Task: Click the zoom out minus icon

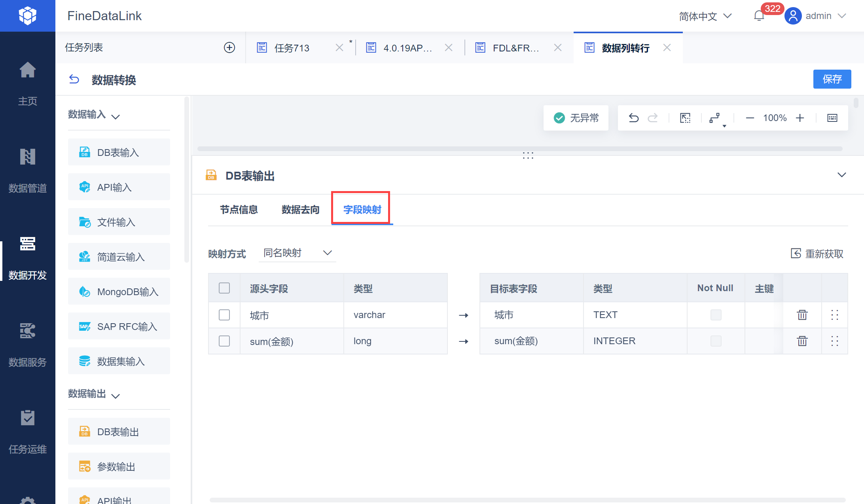Action: coord(750,118)
